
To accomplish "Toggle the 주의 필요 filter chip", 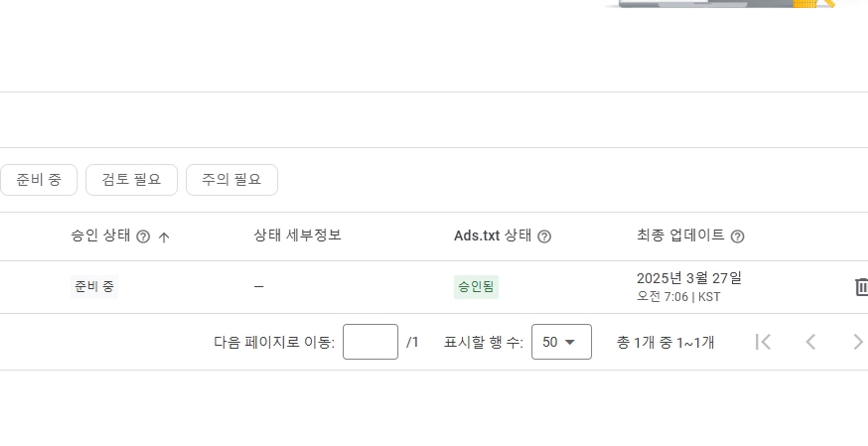I will [231, 179].
